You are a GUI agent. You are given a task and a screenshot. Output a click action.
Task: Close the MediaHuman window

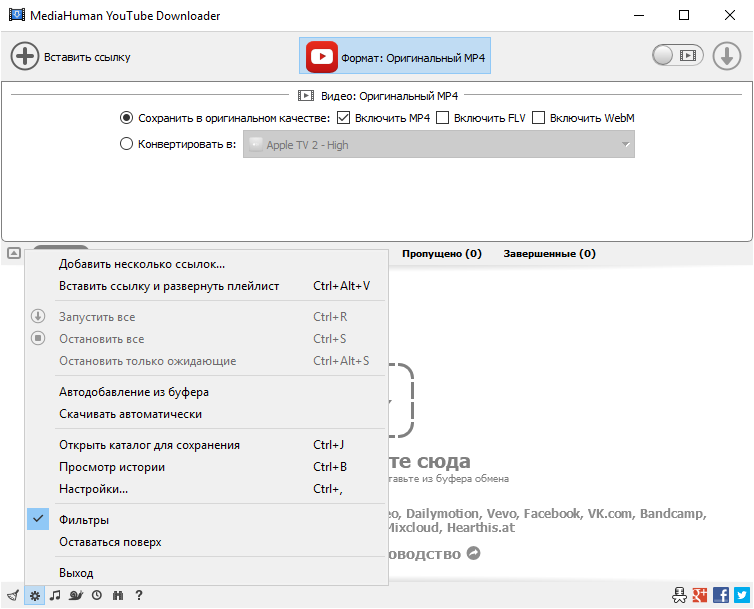click(729, 15)
